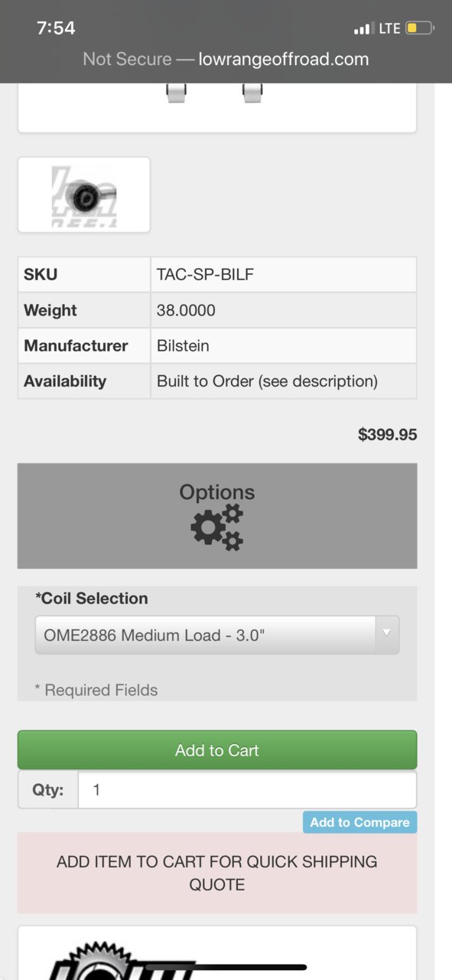
Task: Select the OME2886 Medium Load coil box
Action: (x=217, y=635)
